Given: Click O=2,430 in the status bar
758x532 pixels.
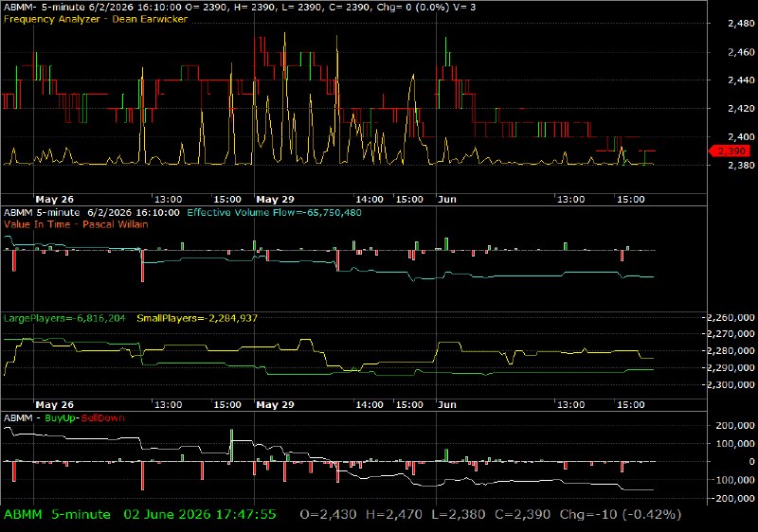Looking at the screenshot, I should click(x=328, y=515).
